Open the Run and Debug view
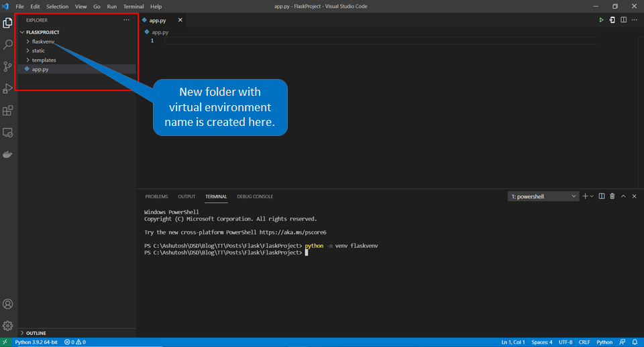The image size is (644, 347). 8,88
